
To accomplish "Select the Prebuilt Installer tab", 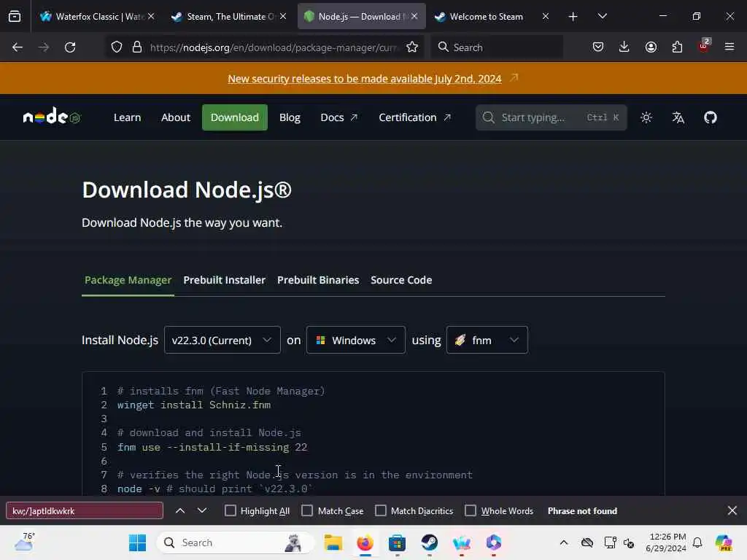I will (225, 280).
